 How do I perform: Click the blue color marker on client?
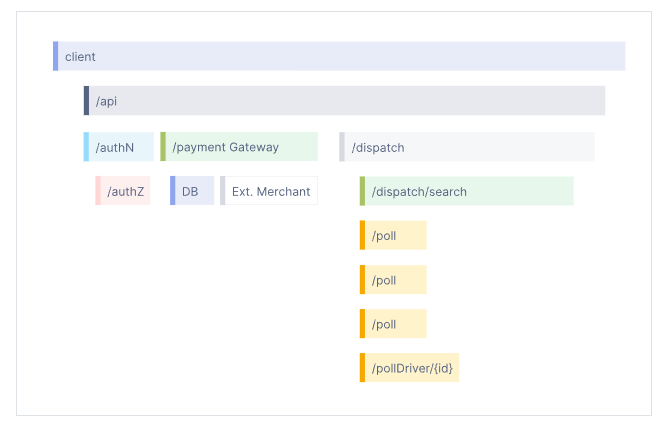[x=56, y=57]
